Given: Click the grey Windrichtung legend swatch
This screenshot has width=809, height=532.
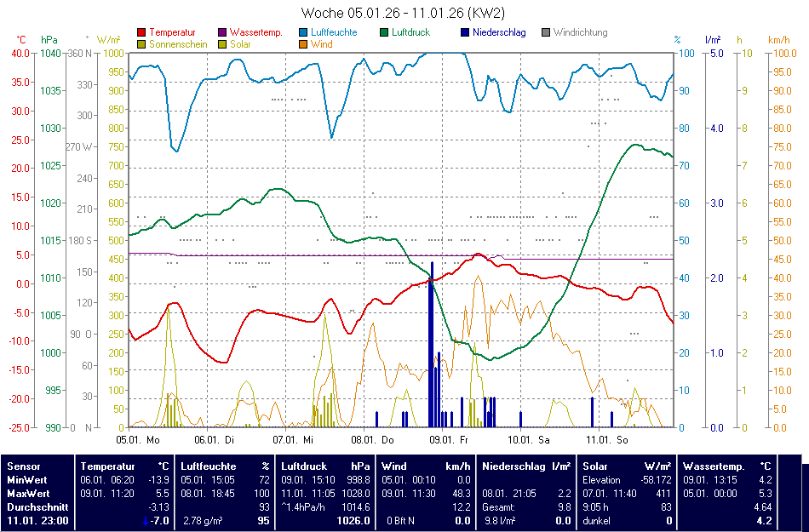Looking at the screenshot, I should coord(546,33).
